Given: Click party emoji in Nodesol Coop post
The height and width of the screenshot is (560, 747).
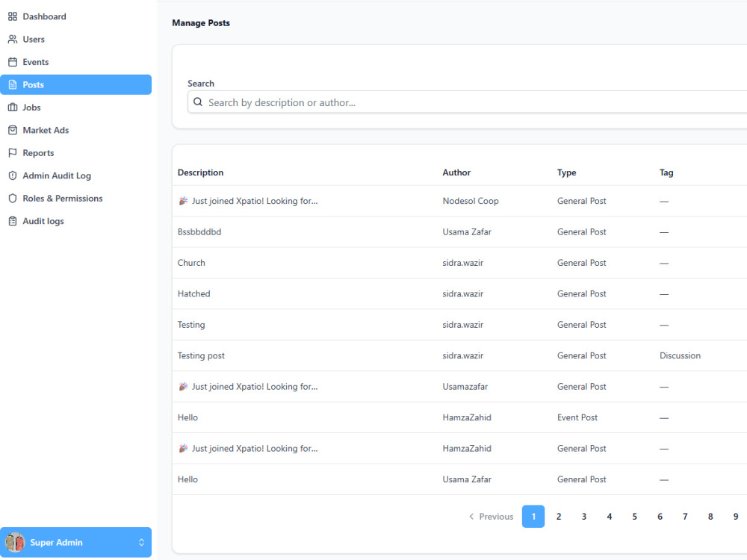Looking at the screenshot, I should point(183,201).
